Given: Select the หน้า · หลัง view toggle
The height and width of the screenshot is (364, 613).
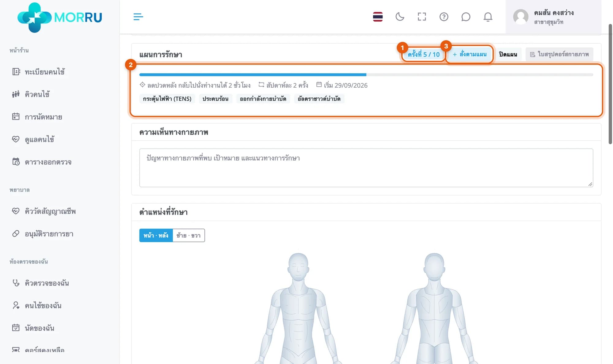Looking at the screenshot, I should click(156, 235).
